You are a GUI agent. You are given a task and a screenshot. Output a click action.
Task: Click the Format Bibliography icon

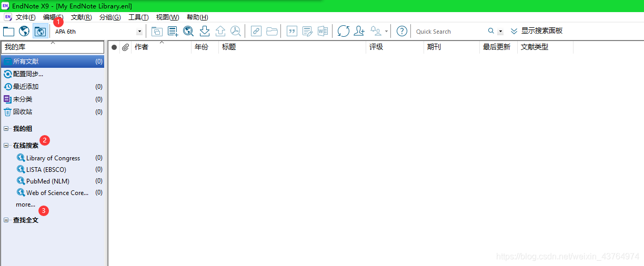tap(307, 32)
